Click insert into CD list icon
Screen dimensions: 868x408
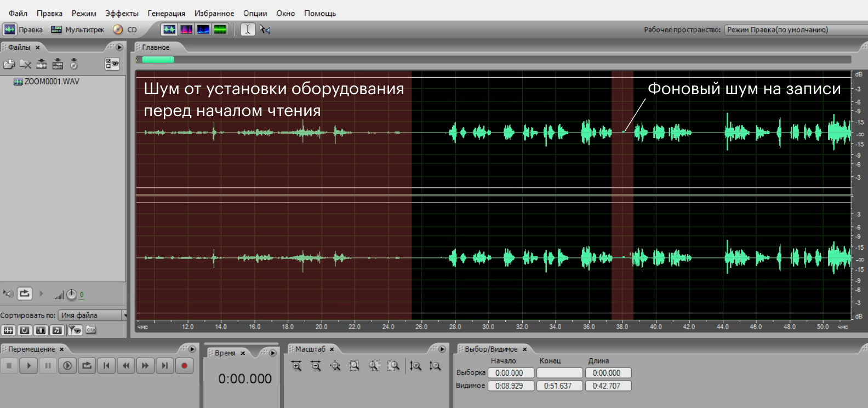(74, 64)
